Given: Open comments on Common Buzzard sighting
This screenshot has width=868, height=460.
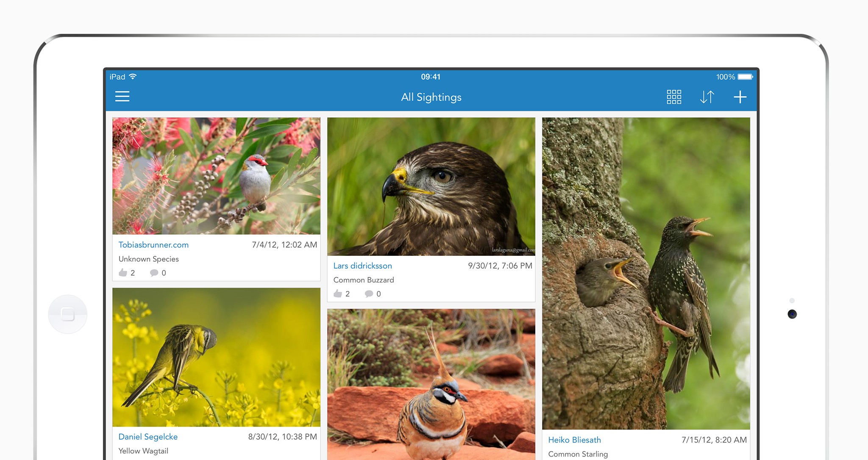Looking at the screenshot, I should (x=369, y=294).
